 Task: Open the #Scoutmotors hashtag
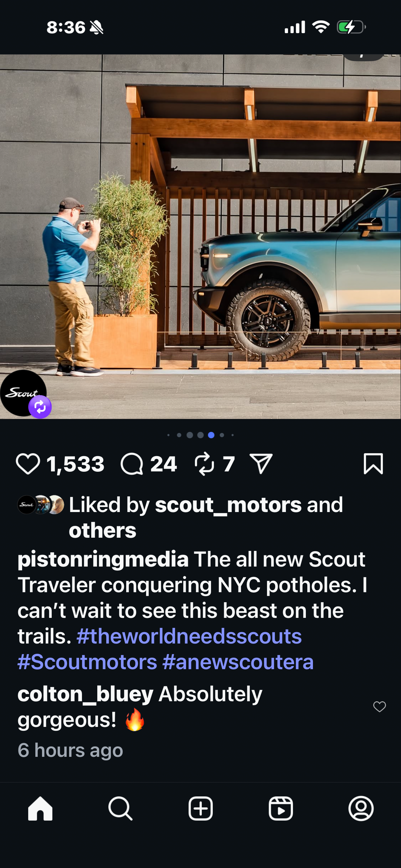tap(87, 662)
